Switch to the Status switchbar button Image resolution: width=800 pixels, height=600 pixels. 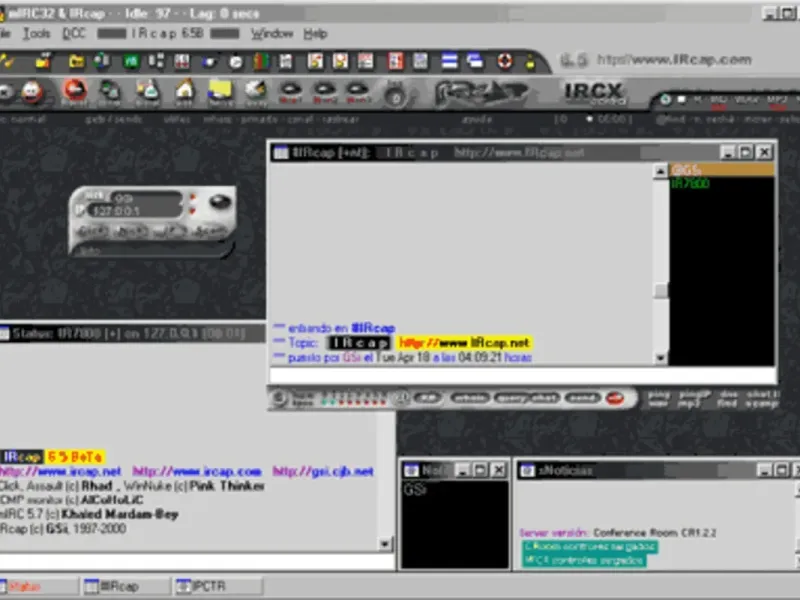pos(39,586)
